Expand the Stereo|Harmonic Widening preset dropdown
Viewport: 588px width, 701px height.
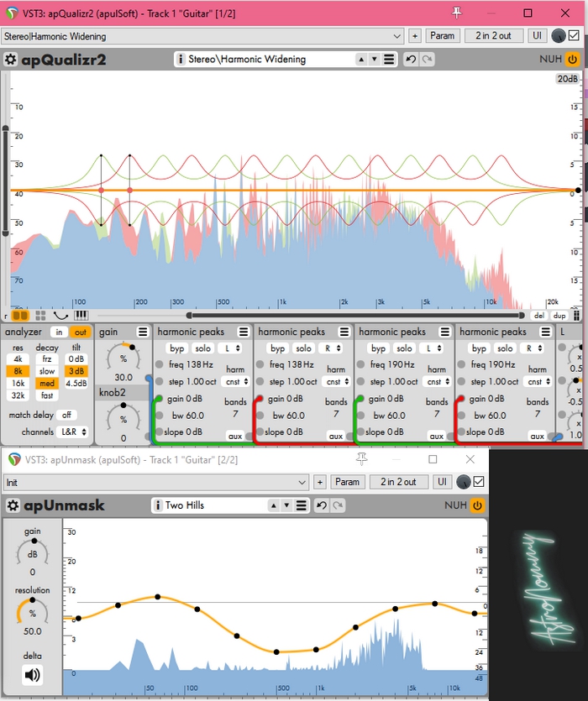(397, 36)
